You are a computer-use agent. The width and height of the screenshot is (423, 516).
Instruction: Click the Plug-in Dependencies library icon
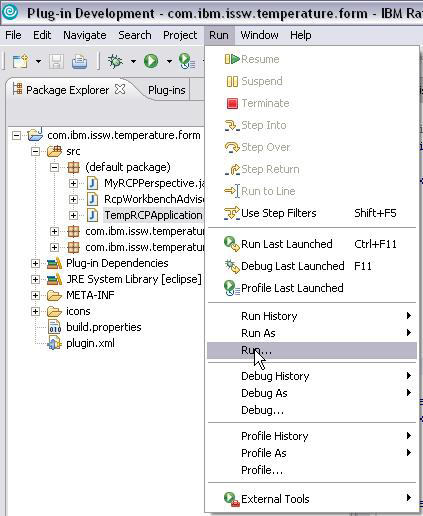point(54,263)
